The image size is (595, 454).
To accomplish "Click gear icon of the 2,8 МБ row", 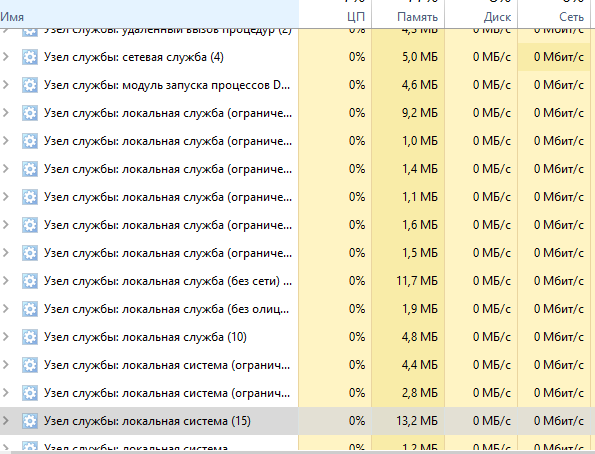I will pos(30,393).
